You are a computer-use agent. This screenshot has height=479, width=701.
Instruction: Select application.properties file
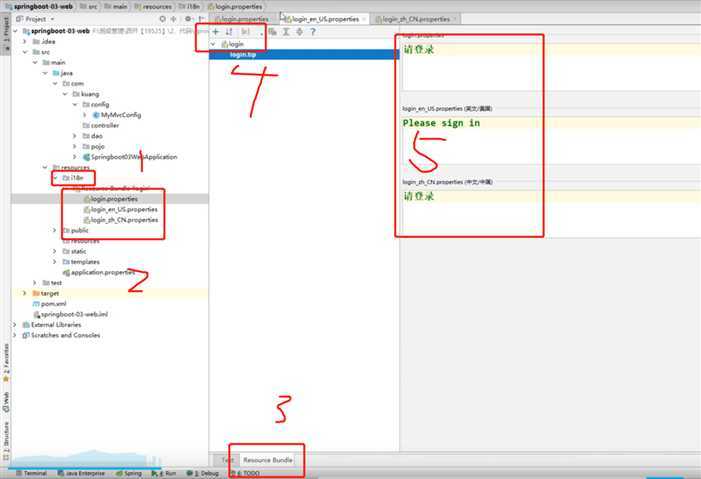coord(99,272)
